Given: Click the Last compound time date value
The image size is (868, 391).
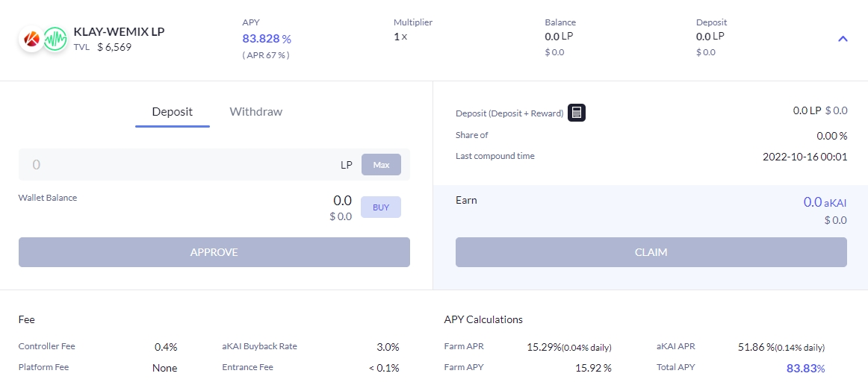Looking at the screenshot, I should (x=805, y=157).
